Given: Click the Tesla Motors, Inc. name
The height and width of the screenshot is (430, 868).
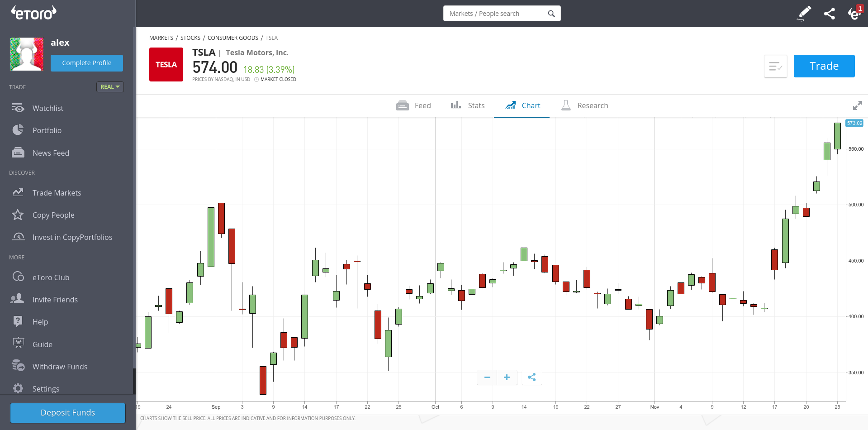Looking at the screenshot, I should (x=257, y=53).
